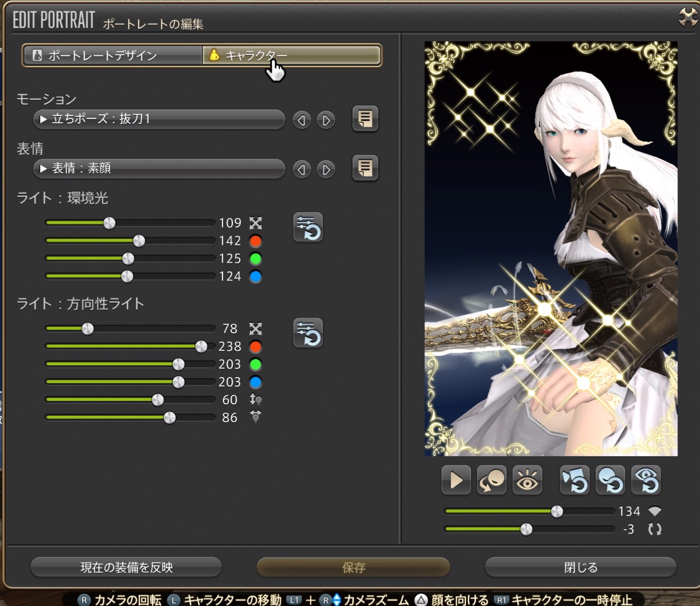Toggle the eyes look at camera icon
Screen dimensions: 700x606
click(x=527, y=480)
